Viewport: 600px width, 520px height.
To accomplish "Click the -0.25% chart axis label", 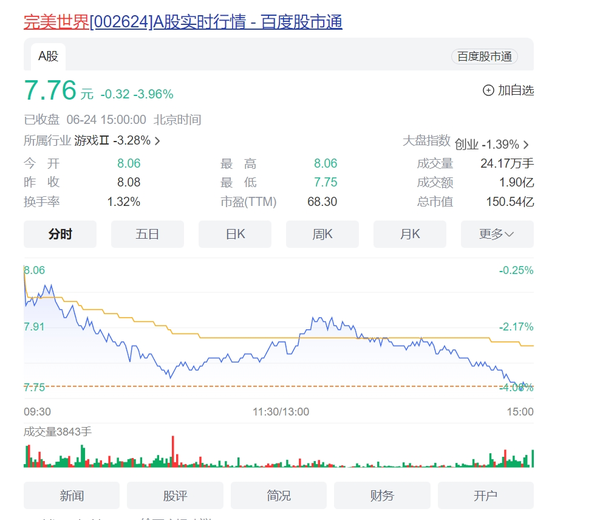I will coord(516,270).
